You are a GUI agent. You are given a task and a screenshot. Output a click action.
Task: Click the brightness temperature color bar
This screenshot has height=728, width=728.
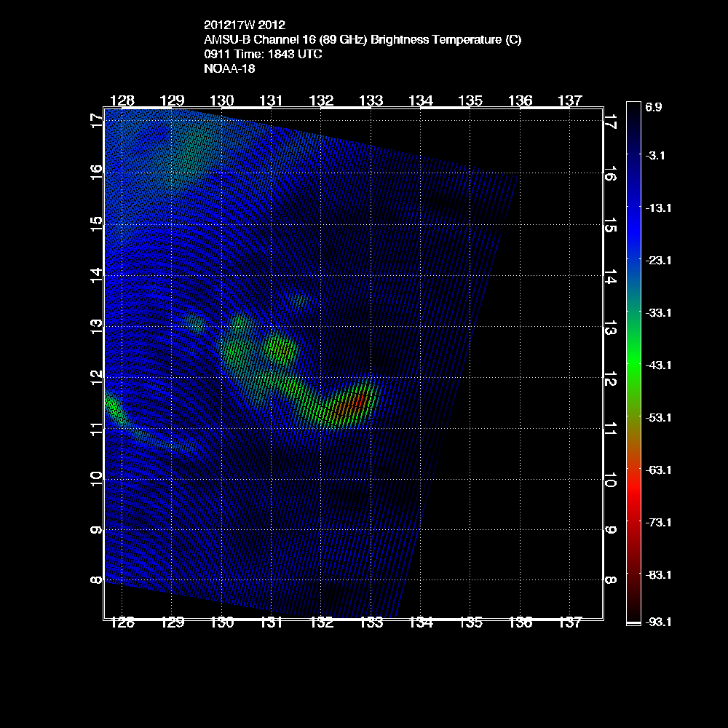tap(633, 363)
